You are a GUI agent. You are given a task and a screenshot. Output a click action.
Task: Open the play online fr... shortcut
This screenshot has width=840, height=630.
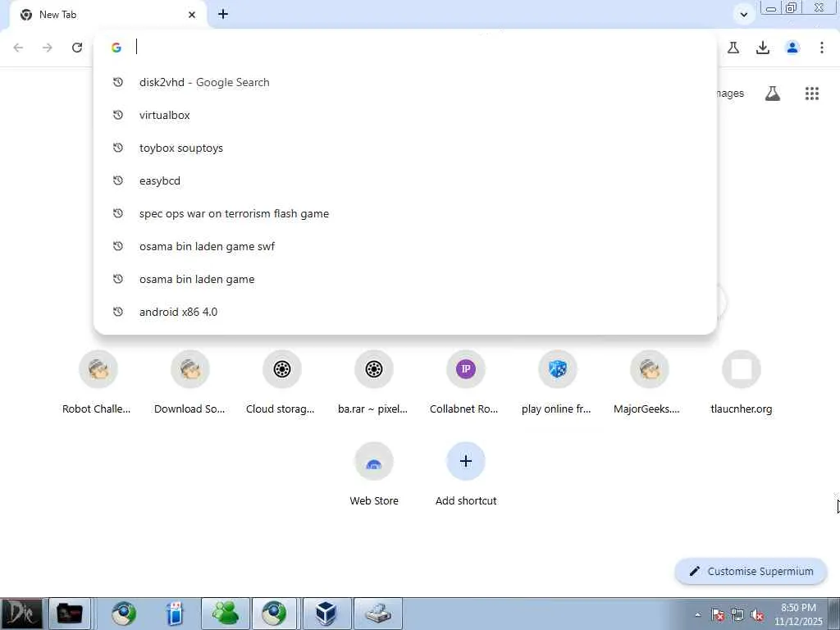(557, 382)
